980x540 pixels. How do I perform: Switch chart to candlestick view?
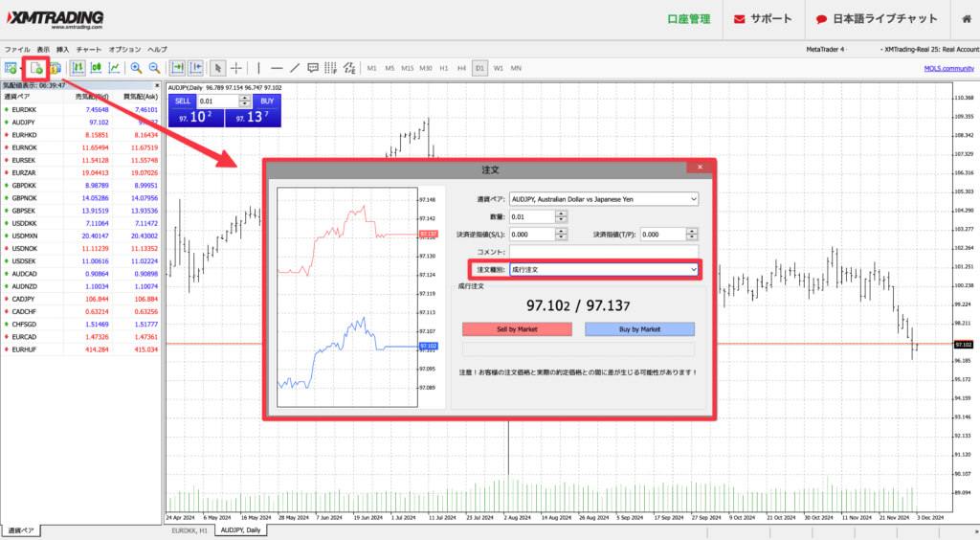(x=96, y=68)
